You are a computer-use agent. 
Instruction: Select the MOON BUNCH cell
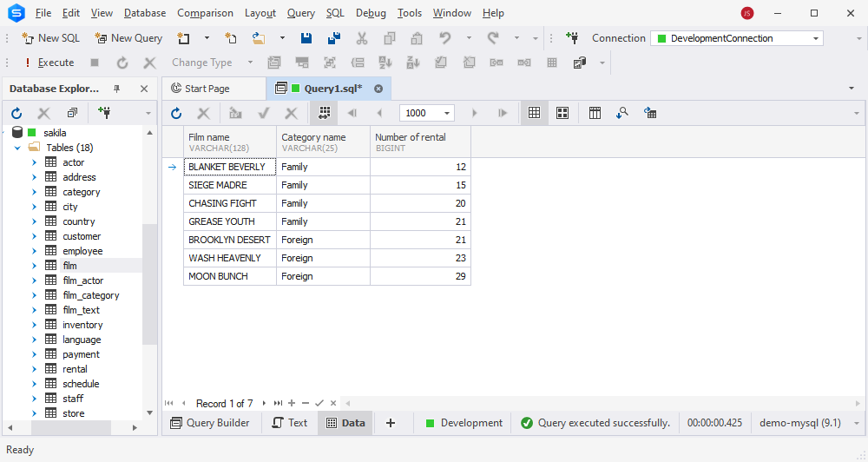click(x=230, y=276)
